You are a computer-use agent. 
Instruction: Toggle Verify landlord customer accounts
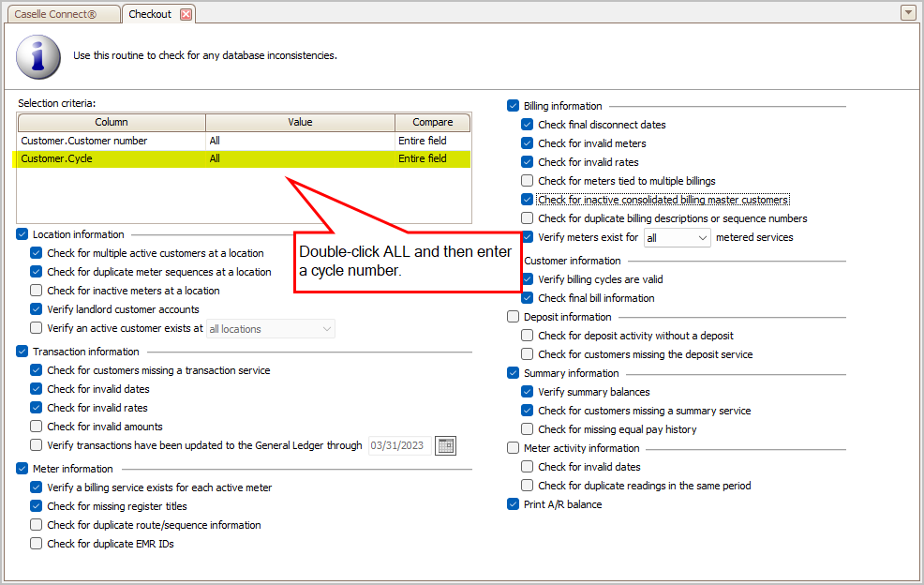click(x=37, y=309)
